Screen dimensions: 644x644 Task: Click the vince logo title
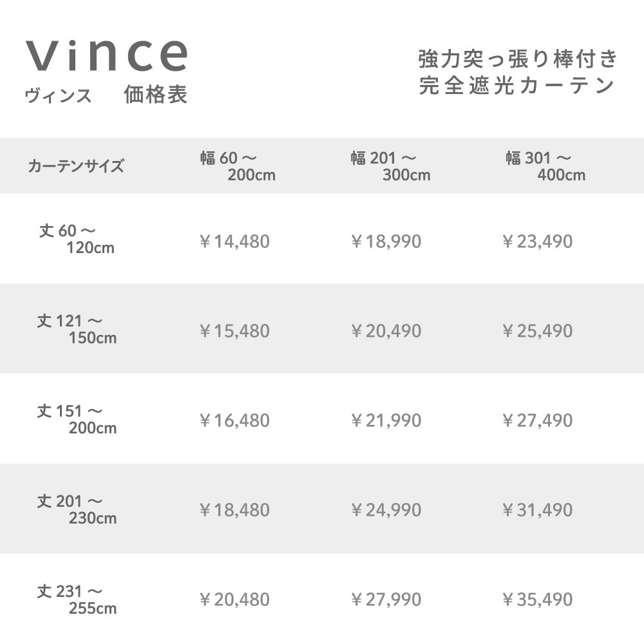pos(107,56)
